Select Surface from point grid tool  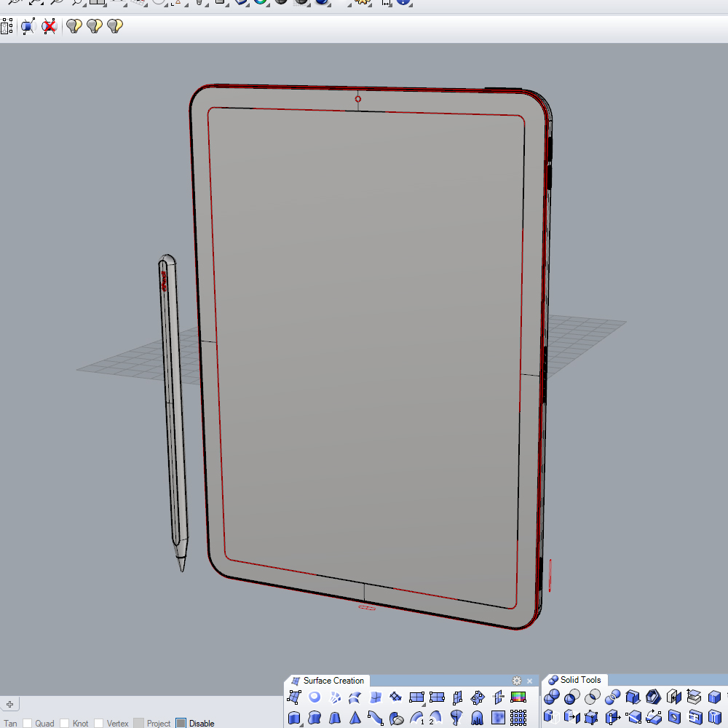point(518,718)
